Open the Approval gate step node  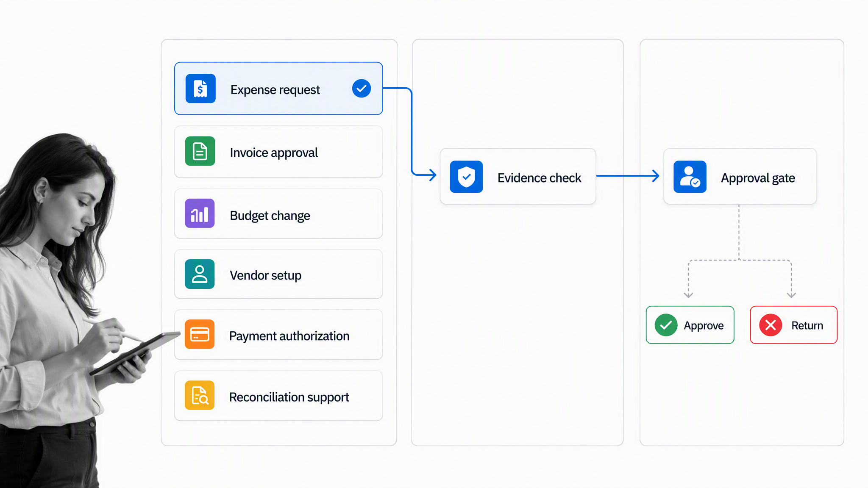click(740, 176)
